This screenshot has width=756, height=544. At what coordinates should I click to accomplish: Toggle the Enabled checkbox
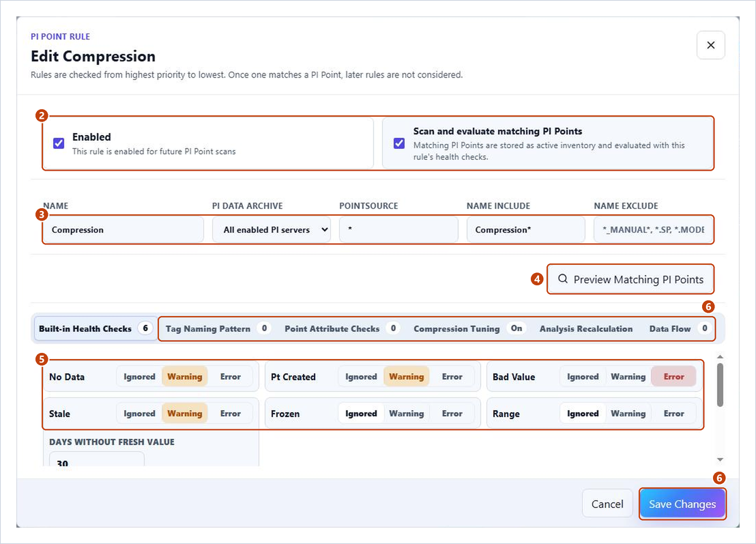coord(59,143)
